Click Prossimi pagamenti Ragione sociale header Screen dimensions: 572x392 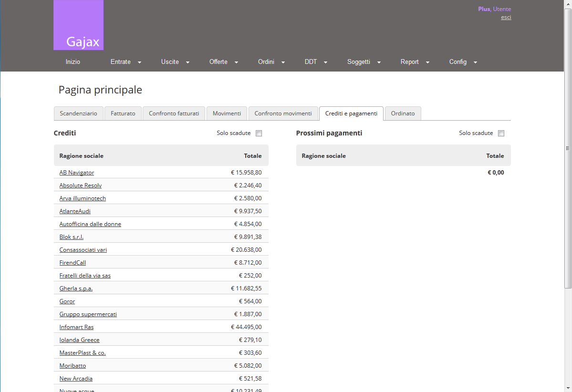[323, 156]
